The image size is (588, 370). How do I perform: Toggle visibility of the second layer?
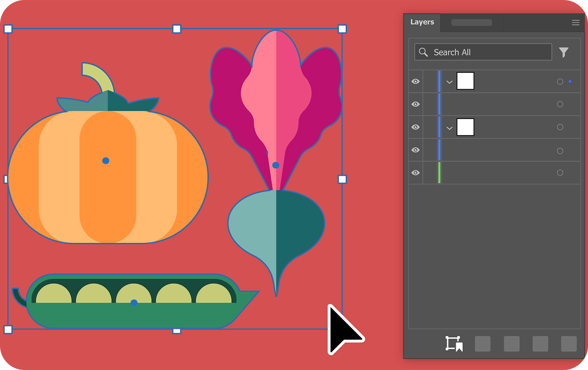click(416, 104)
